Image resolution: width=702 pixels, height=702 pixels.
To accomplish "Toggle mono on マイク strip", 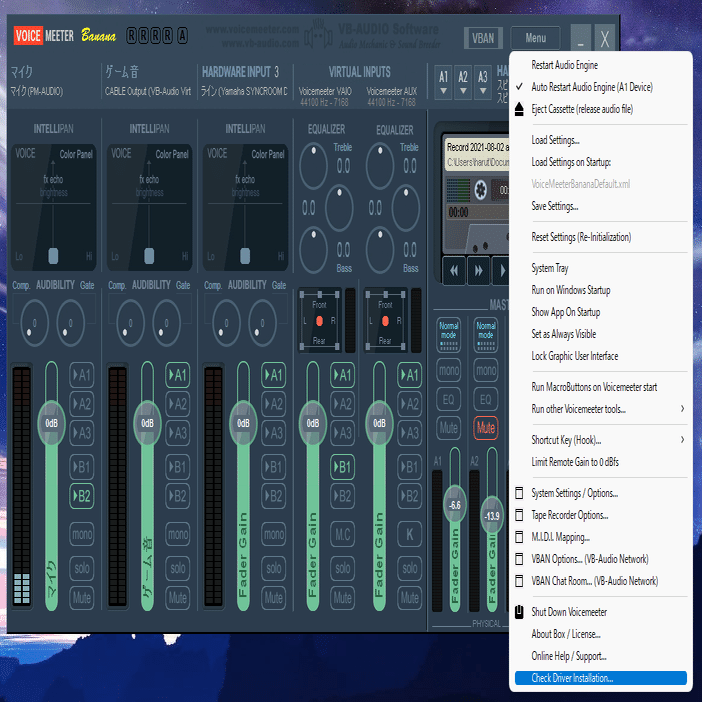I will click(x=82, y=534).
